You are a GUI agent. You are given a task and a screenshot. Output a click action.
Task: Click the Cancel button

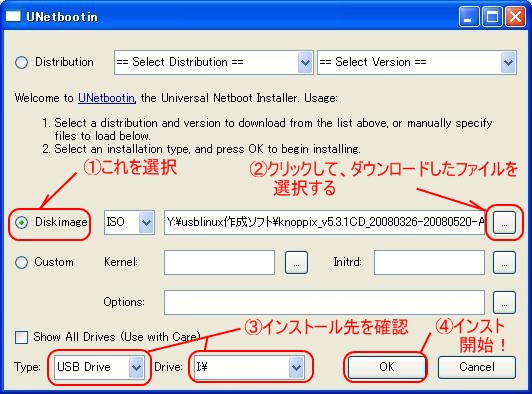477,367
